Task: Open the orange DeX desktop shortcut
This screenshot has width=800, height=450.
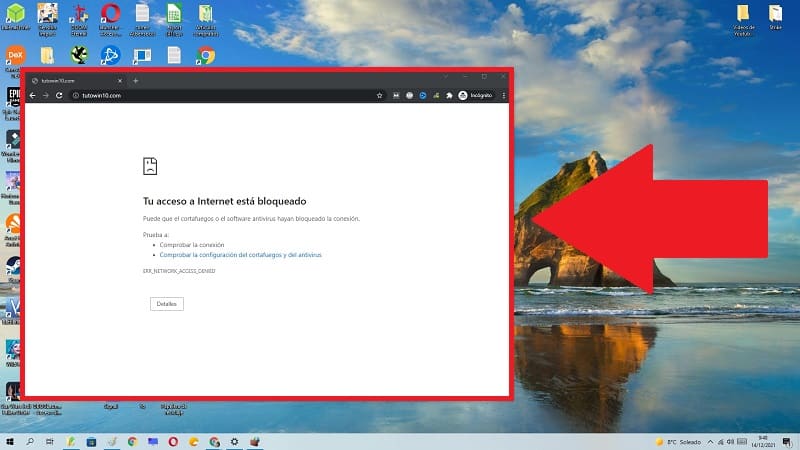Action: tap(15, 55)
